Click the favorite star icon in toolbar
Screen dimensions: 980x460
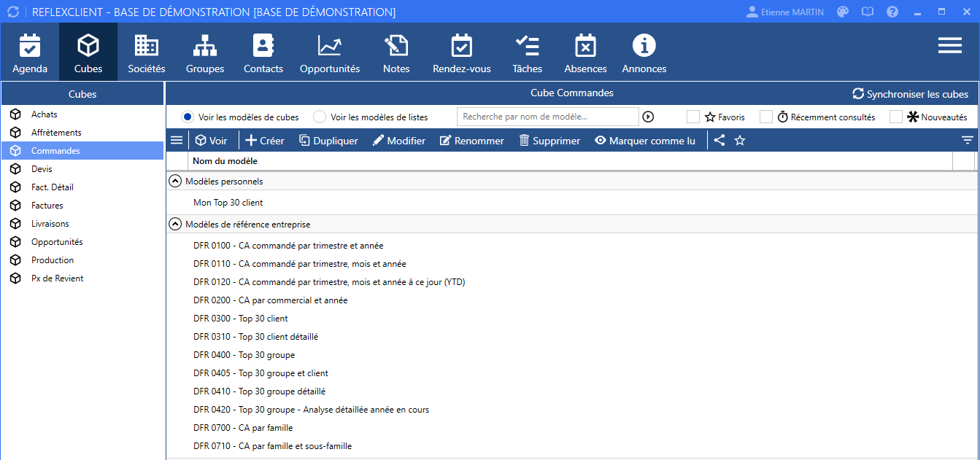739,141
